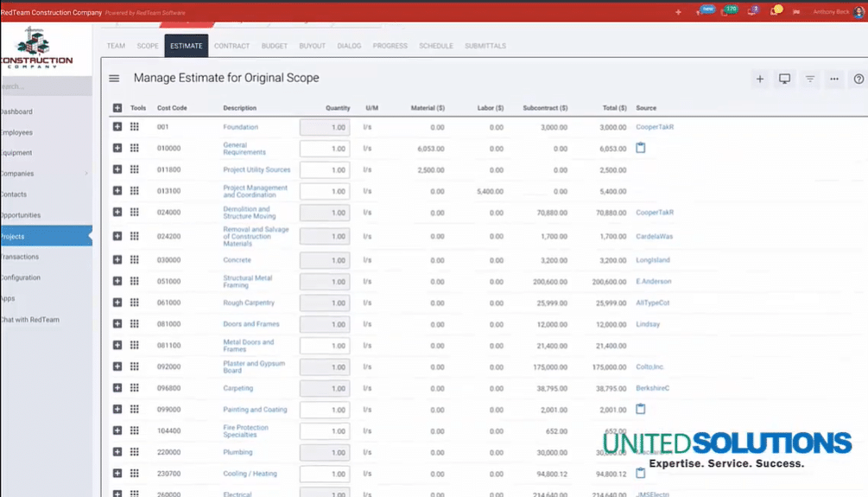Open the E.Anderson source link
Screen dimensions: 868x497
click(x=654, y=282)
